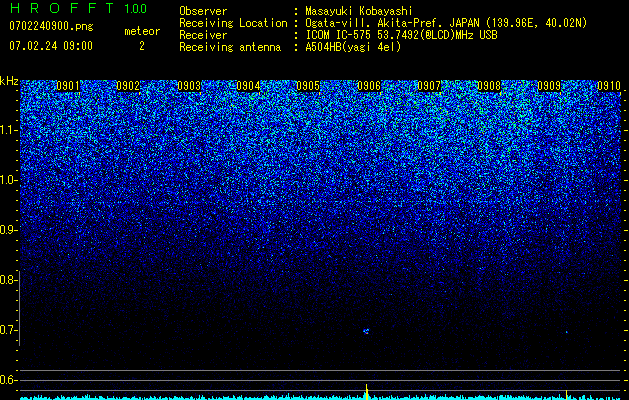
Task: Click the ICOM IC-575 receiver text
Action: 401,35
